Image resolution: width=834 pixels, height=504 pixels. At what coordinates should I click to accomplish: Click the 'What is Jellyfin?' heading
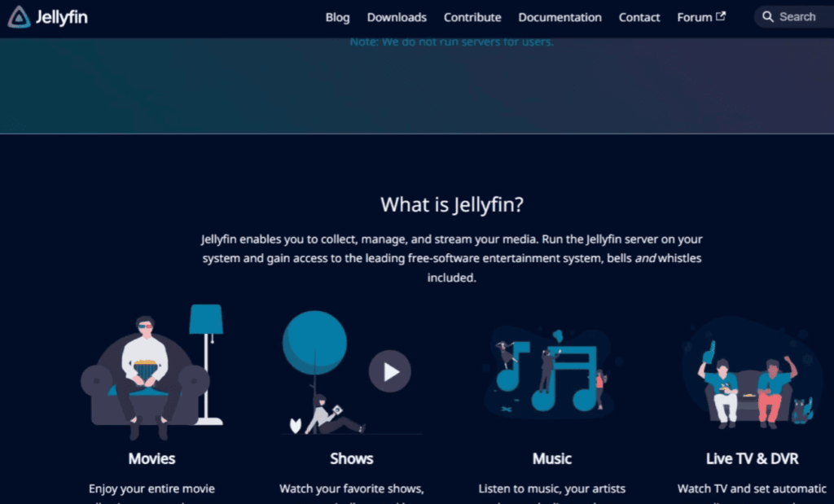click(x=451, y=204)
